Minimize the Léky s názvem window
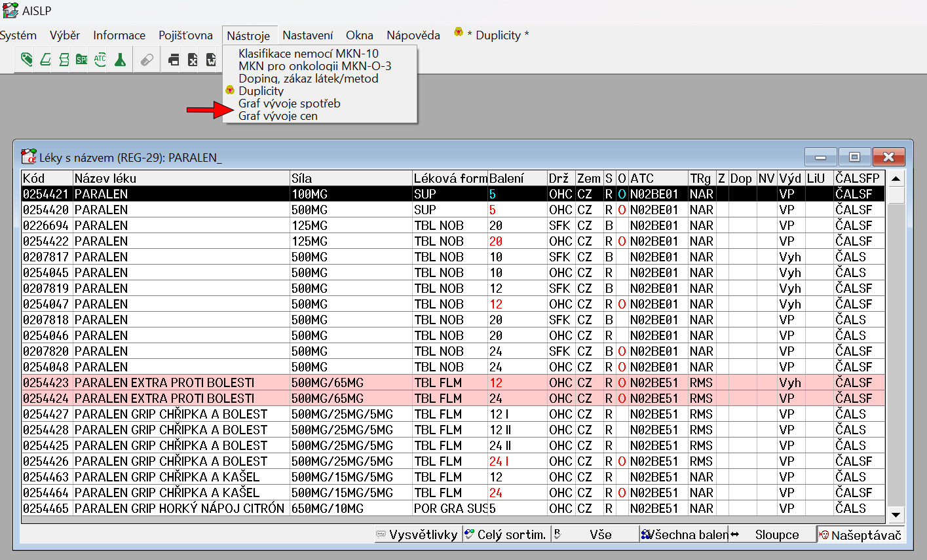 pos(821,157)
